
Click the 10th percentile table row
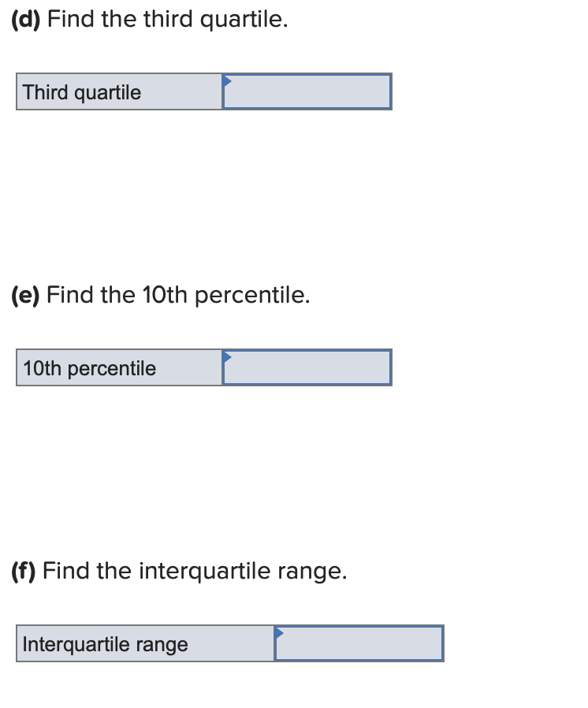coord(203,367)
